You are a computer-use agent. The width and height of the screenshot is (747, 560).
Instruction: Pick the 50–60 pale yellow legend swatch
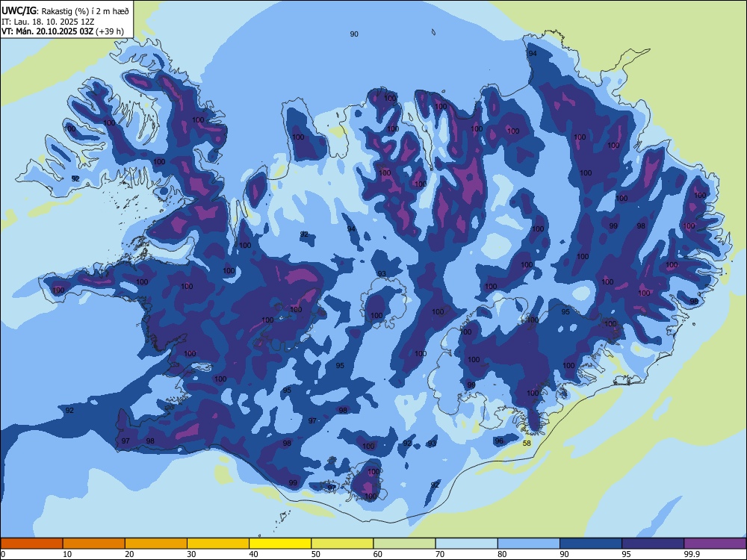click(342, 544)
